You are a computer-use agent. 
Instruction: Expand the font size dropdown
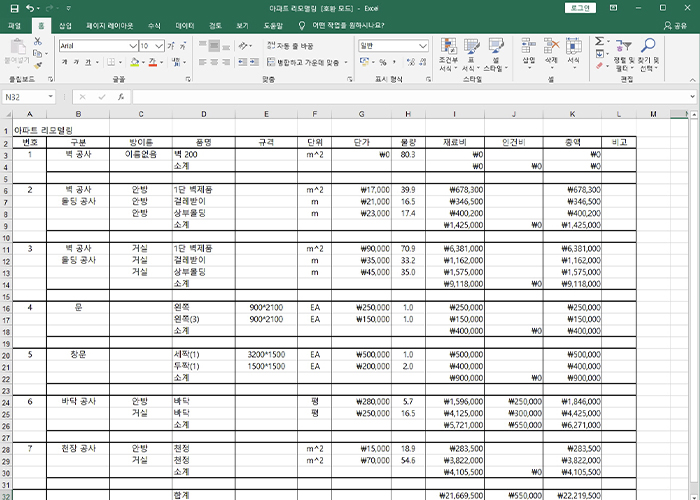160,46
